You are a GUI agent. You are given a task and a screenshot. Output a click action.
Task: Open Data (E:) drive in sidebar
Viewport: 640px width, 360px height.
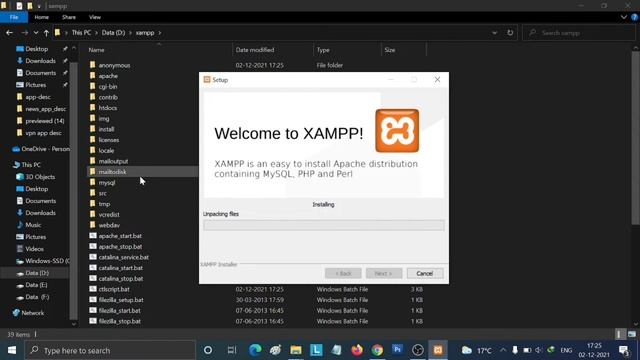point(36,285)
